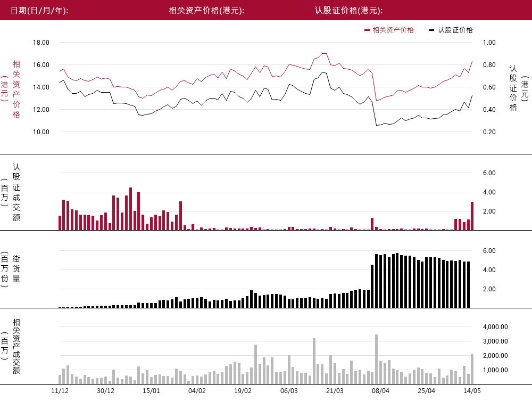Click the 14.00 left price axis value

tap(41, 87)
